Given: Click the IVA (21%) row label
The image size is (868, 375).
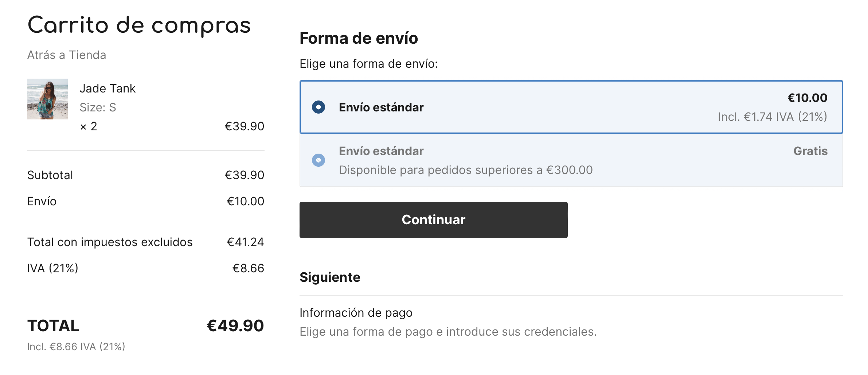Looking at the screenshot, I should click(x=53, y=268).
